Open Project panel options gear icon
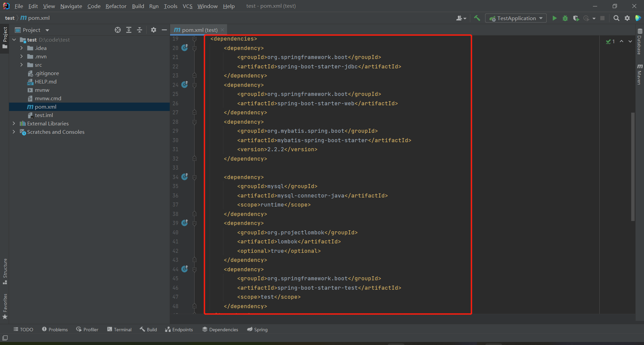The image size is (644, 345). coord(153,30)
